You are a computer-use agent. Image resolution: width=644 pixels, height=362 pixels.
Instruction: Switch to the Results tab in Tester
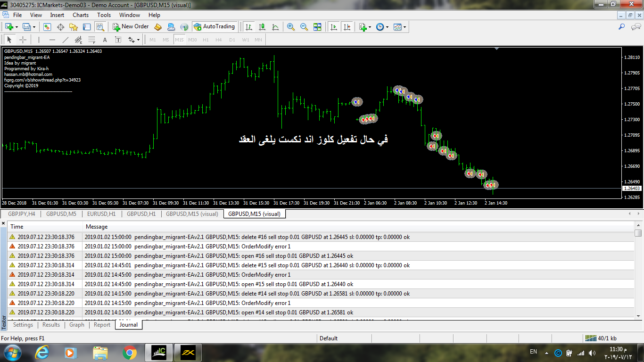point(51,325)
